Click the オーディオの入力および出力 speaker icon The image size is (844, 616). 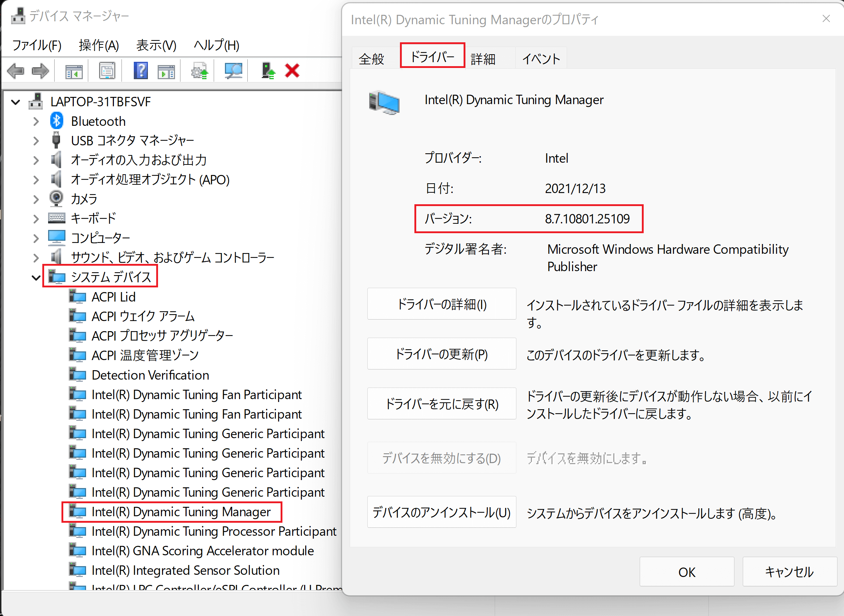(x=56, y=159)
